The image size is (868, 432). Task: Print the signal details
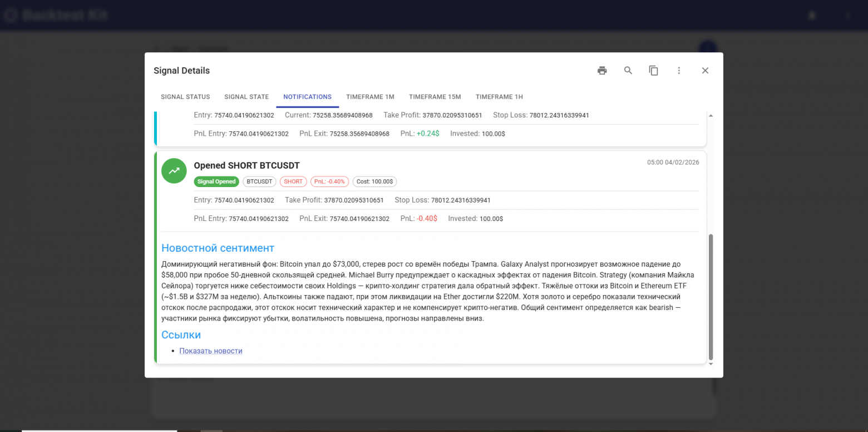pos(602,71)
